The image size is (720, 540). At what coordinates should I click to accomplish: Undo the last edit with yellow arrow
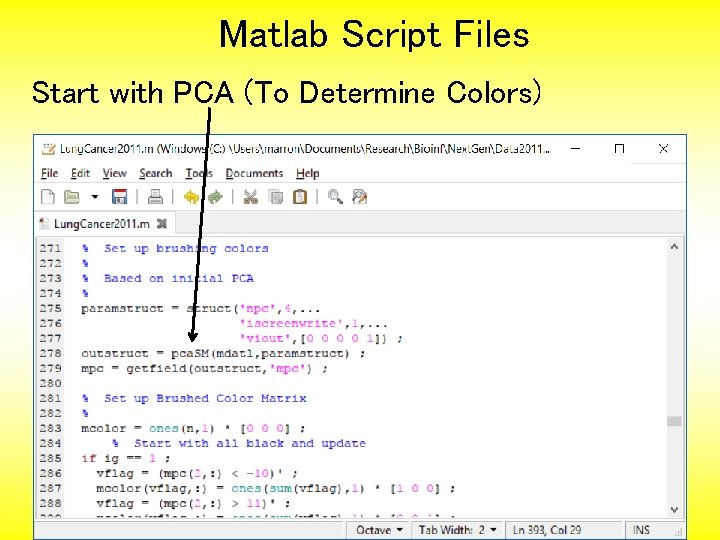point(191,197)
